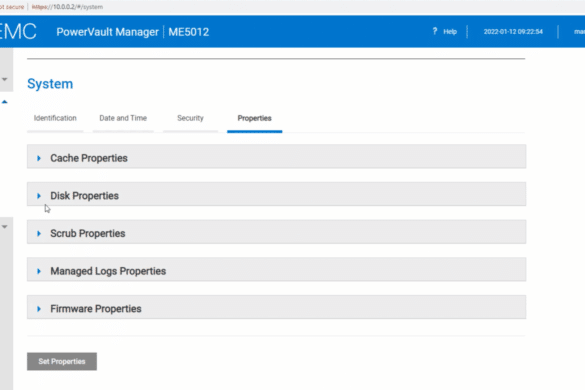585x390 pixels.
Task: Click the upper sidebar down-arrow icon
Action: 4,79
